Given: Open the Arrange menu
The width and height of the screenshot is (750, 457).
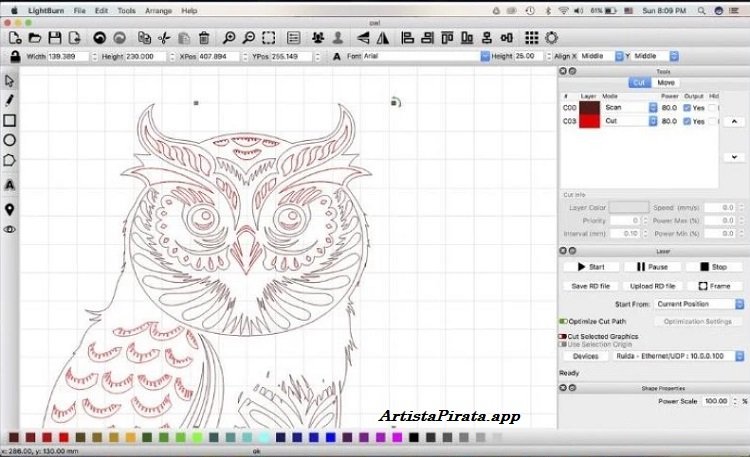Looking at the screenshot, I should 157,10.
